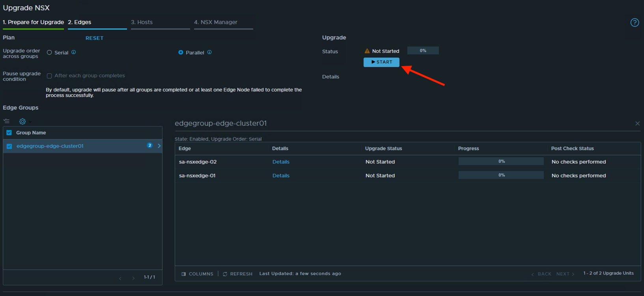Click the sa-nsxedge-02 progress bar
644x296 pixels.
[501, 161]
